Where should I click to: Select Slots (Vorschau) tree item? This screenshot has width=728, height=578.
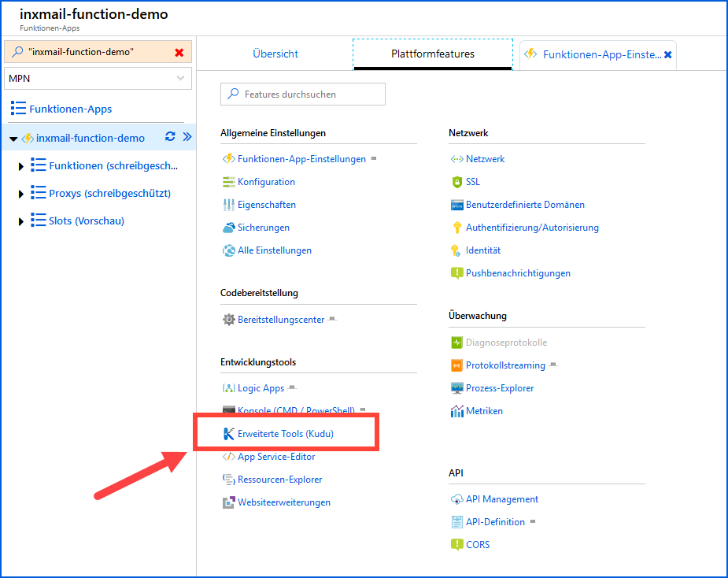(x=87, y=221)
